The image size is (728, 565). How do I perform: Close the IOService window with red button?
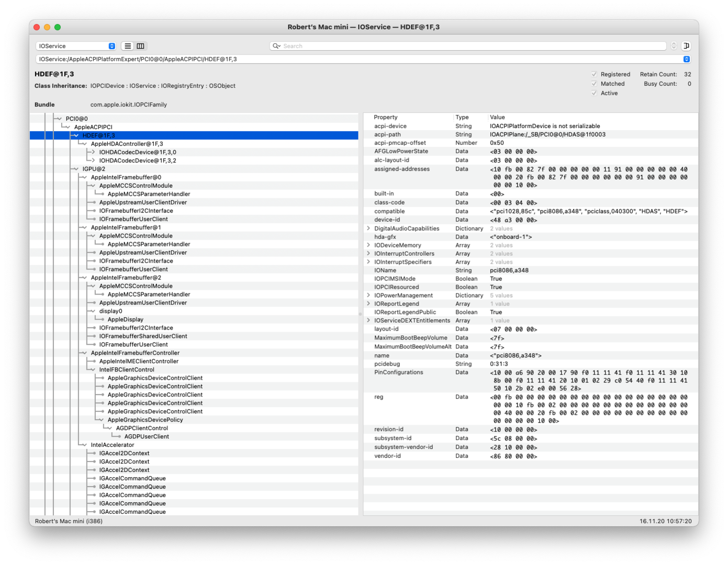[37, 27]
